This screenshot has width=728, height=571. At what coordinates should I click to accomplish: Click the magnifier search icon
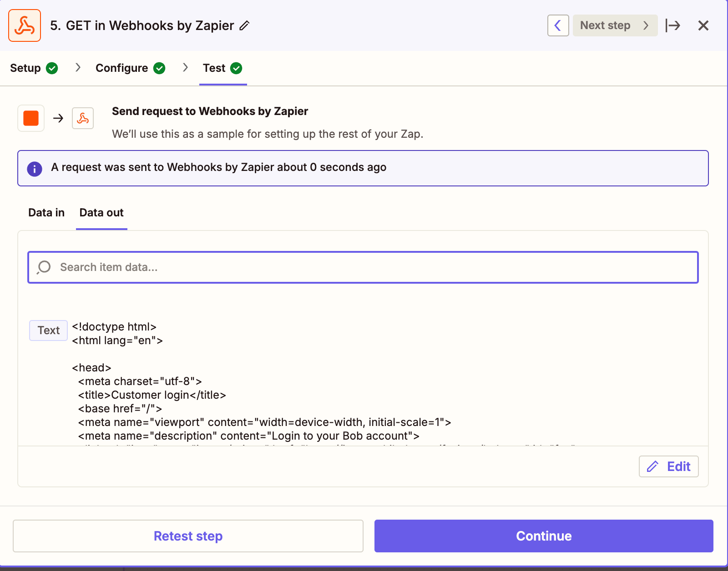point(44,267)
